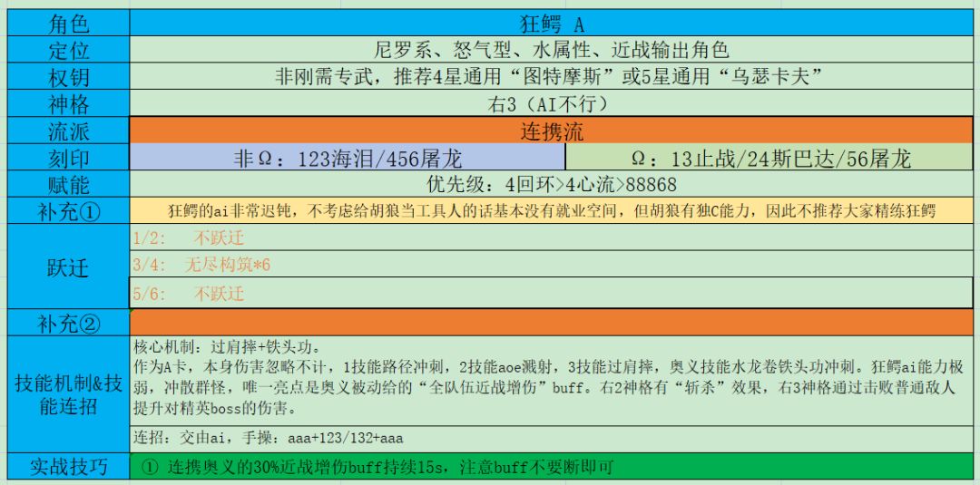Select the 补充② label cell
The height and width of the screenshot is (485, 980).
tap(68, 323)
